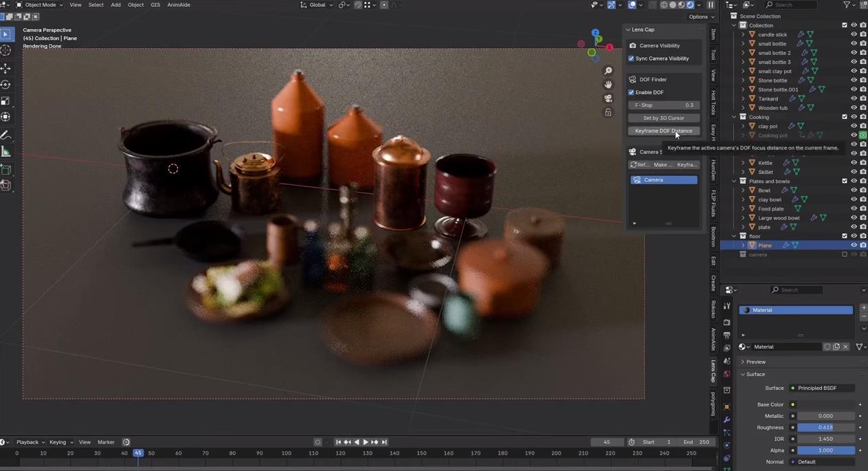Viewport: 868px width, 471px height.
Task: Open the World properties tab icon
Action: click(727, 374)
